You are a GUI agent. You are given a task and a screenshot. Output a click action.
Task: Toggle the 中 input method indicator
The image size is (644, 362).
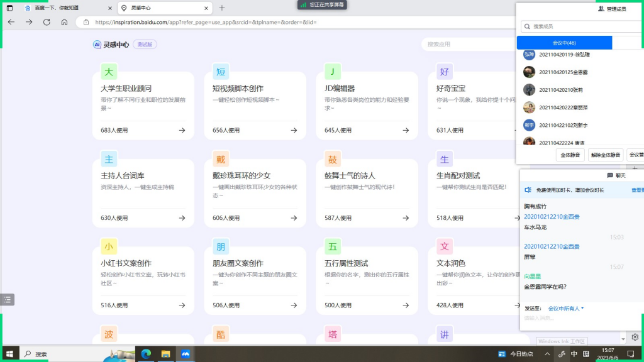point(574,354)
